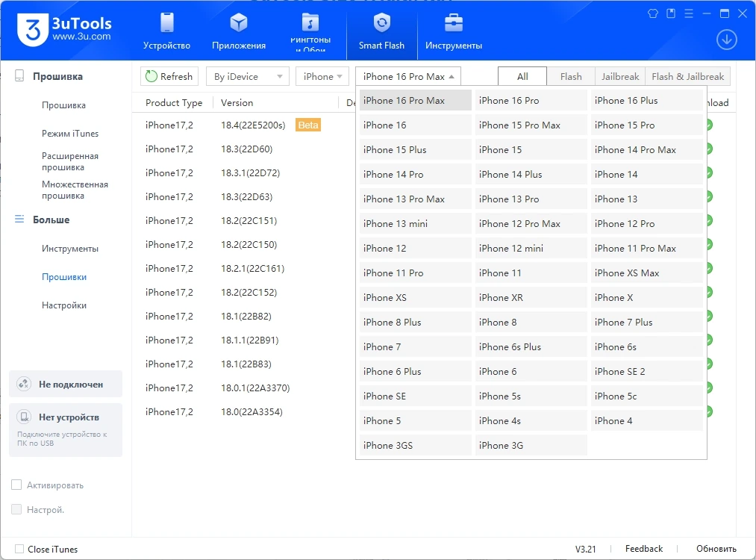Choose iPhone 15 Pro Max from list
The width and height of the screenshot is (756, 560).
click(x=531, y=125)
